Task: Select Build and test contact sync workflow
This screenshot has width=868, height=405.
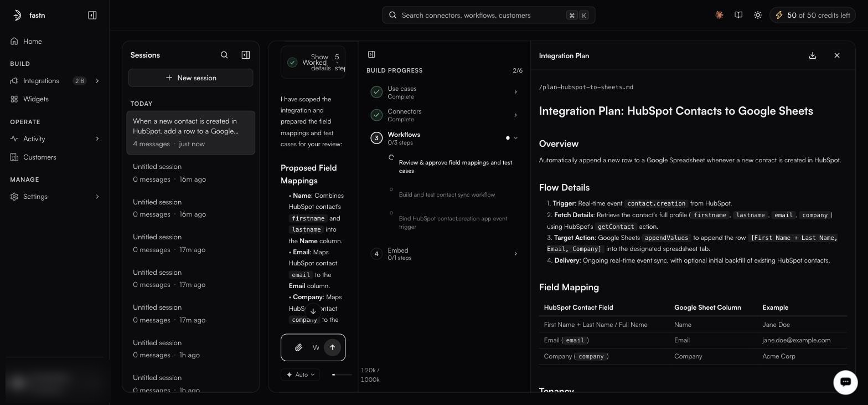Action: (447, 194)
